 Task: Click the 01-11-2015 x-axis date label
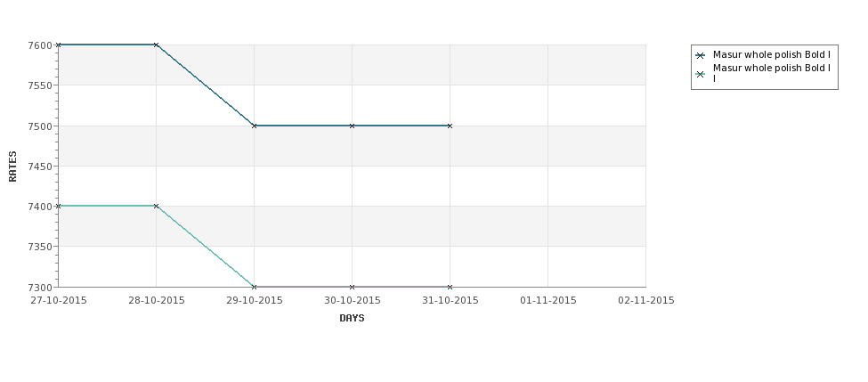(548, 301)
